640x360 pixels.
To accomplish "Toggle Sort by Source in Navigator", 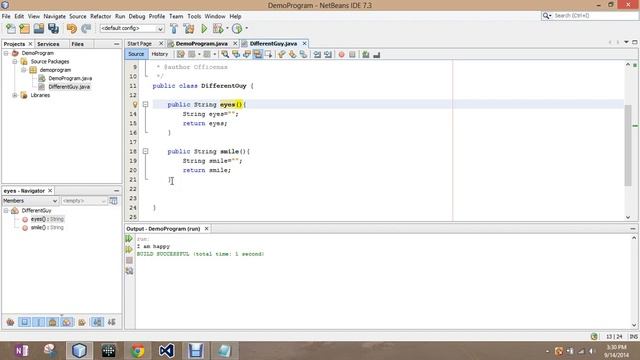I will click(112, 322).
